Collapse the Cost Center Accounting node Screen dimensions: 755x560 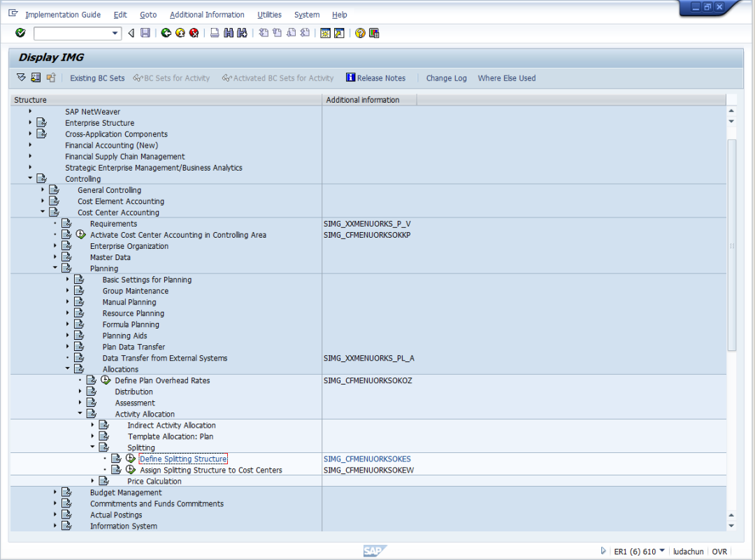click(43, 212)
